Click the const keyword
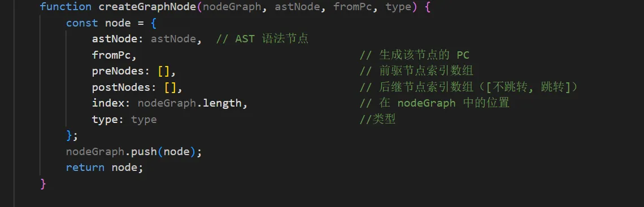 tap(82, 23)
